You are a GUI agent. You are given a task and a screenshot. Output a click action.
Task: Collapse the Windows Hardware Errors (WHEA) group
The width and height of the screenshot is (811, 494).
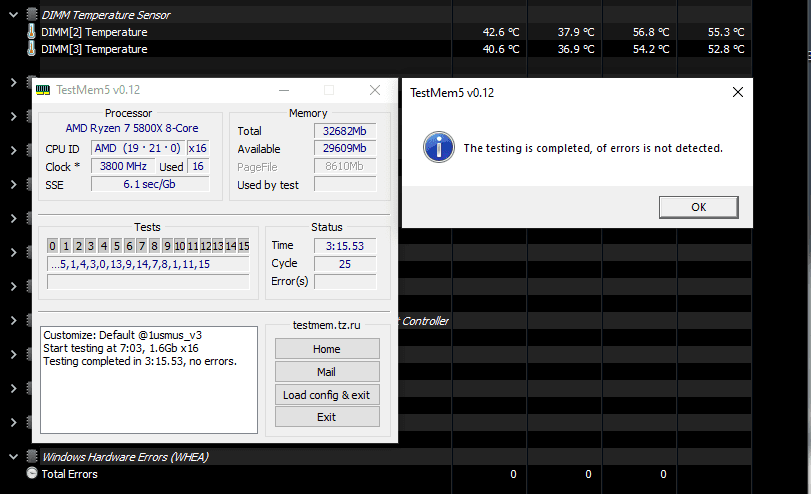point(13,456)
